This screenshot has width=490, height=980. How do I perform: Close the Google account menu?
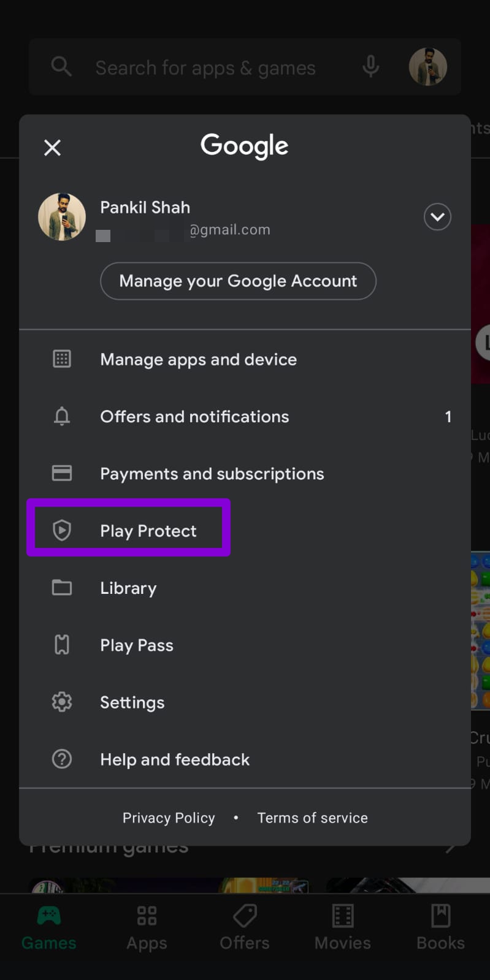tap(52, 148)
